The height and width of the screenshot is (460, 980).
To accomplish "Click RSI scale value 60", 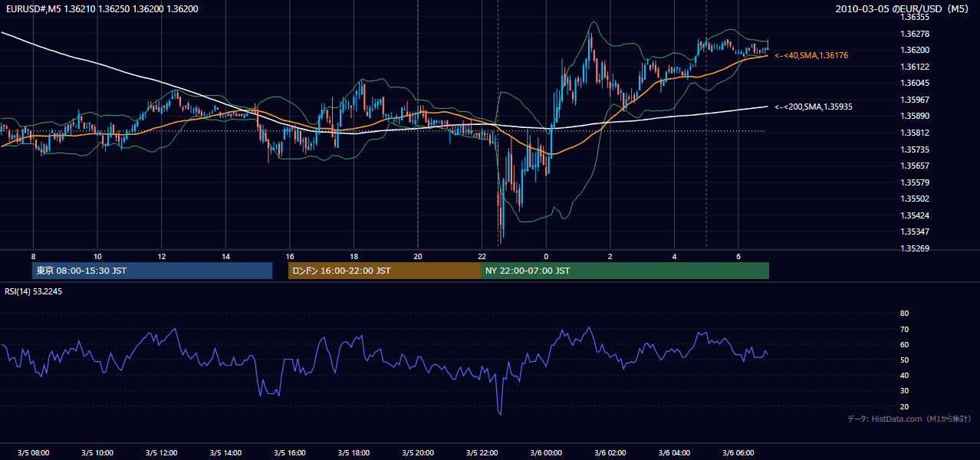I will tap(904, 344).
